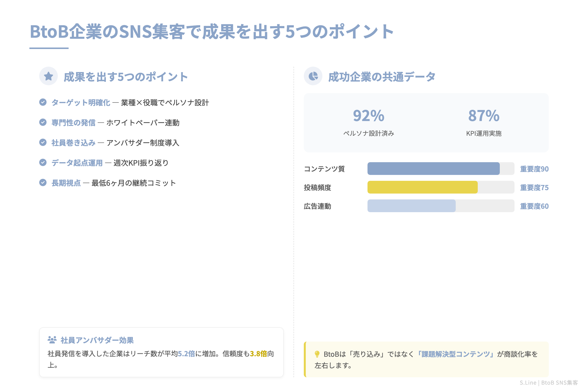Image resolution: width=588 pixels, height=392 pixels.
Task: Select the 社員巻き込み text link
Action: (73, 143)
